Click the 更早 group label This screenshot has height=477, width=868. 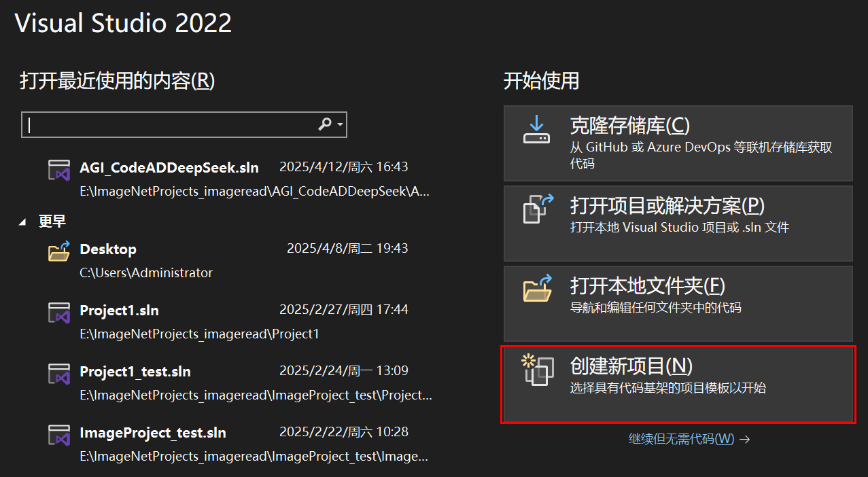(x=52, y=222)
